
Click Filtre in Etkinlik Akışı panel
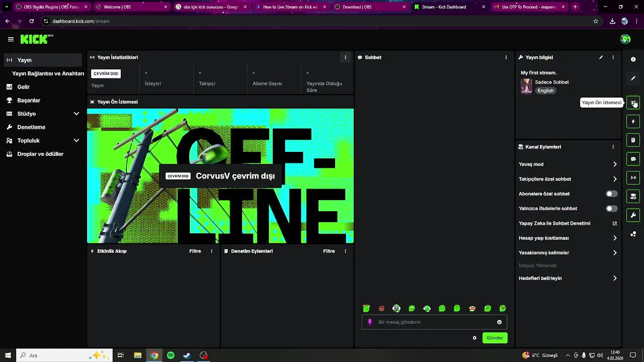point(195,251)
